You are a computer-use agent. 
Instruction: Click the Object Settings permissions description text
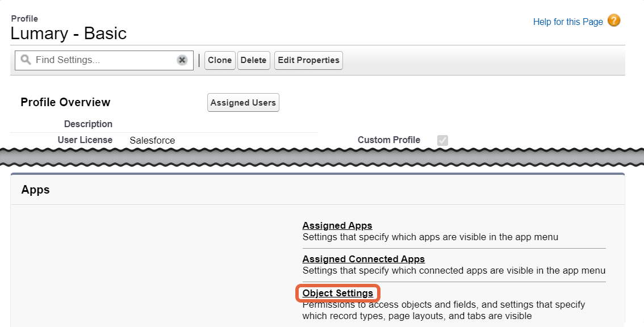(x=444, y=310)
